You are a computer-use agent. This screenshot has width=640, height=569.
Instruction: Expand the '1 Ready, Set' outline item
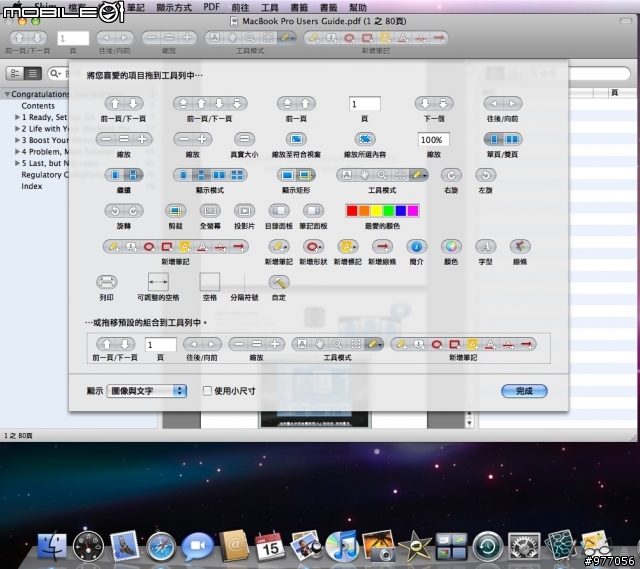pyautogui.click(x=17, y=117)
